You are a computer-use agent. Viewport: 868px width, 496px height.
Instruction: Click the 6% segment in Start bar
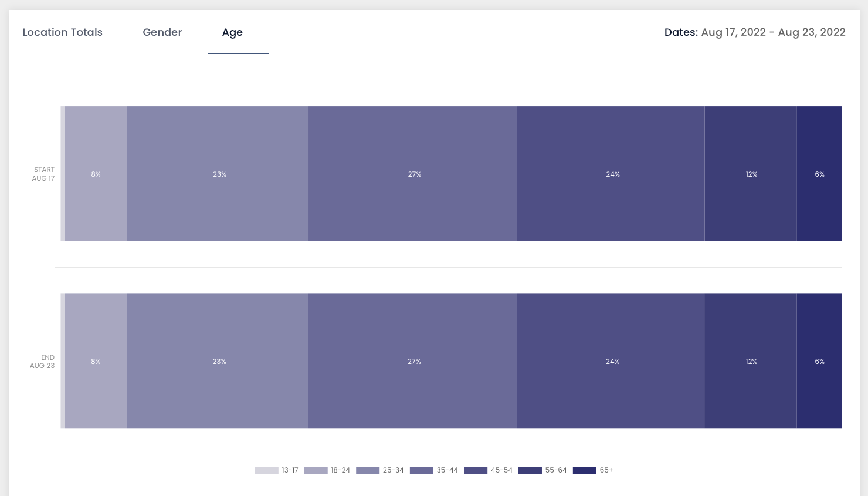819,174
